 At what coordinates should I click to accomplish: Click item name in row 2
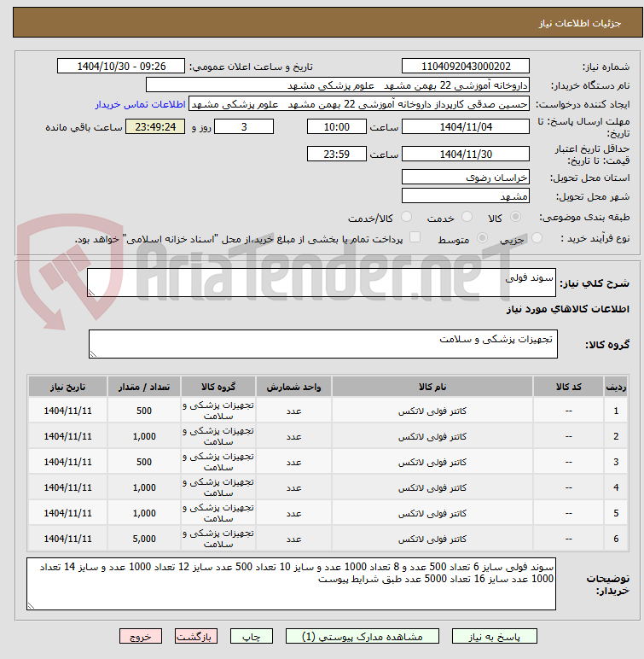pos(432,436)
